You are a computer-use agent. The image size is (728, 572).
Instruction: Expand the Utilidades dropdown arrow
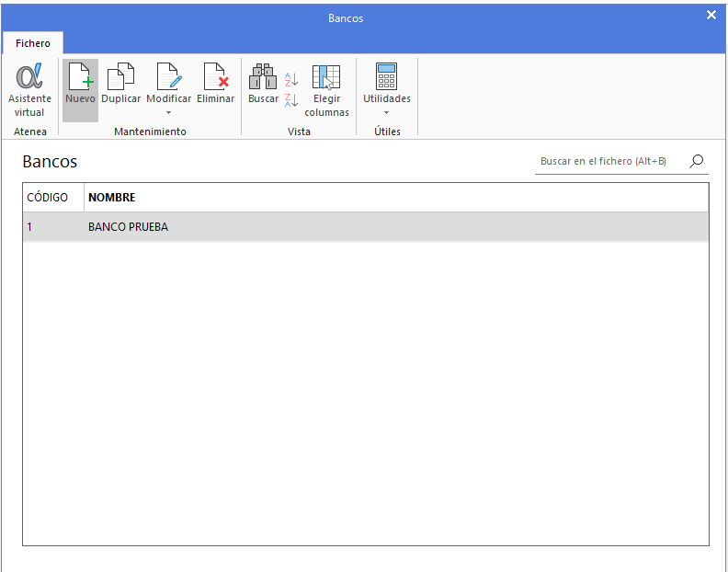point(386,112)
